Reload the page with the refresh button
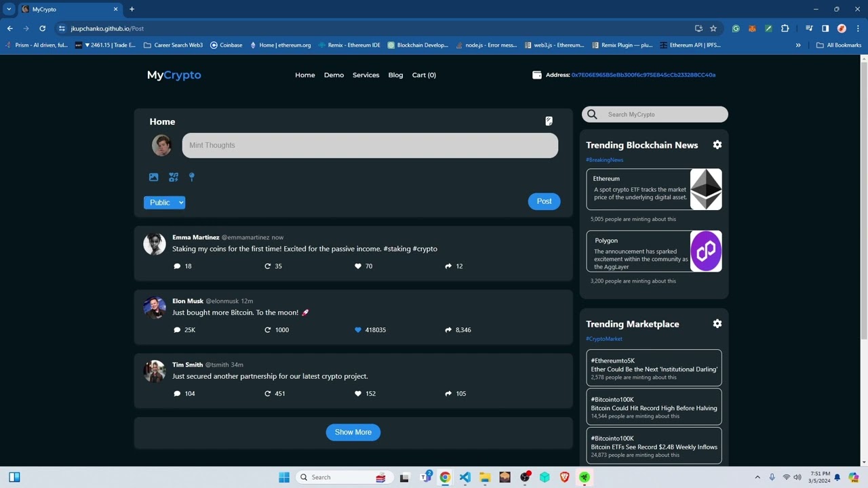868x488 pixels. pos(42,28)
